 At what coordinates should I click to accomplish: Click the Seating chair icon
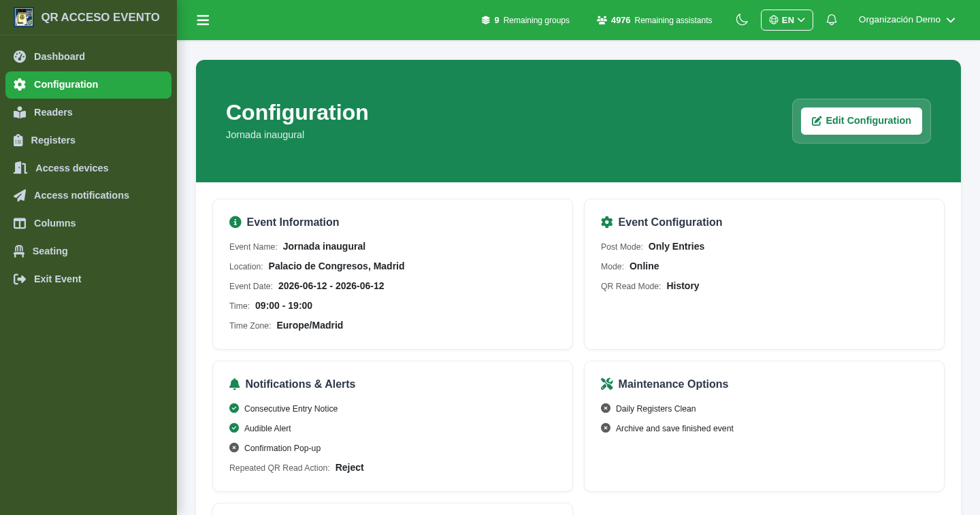19,251
